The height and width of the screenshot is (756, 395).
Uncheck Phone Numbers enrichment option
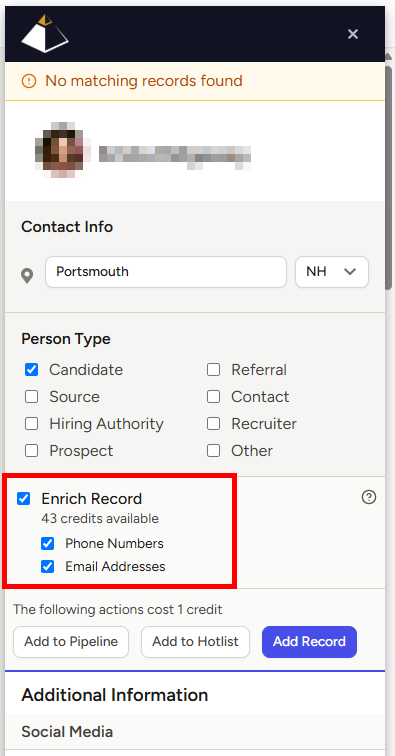[47, 544]
